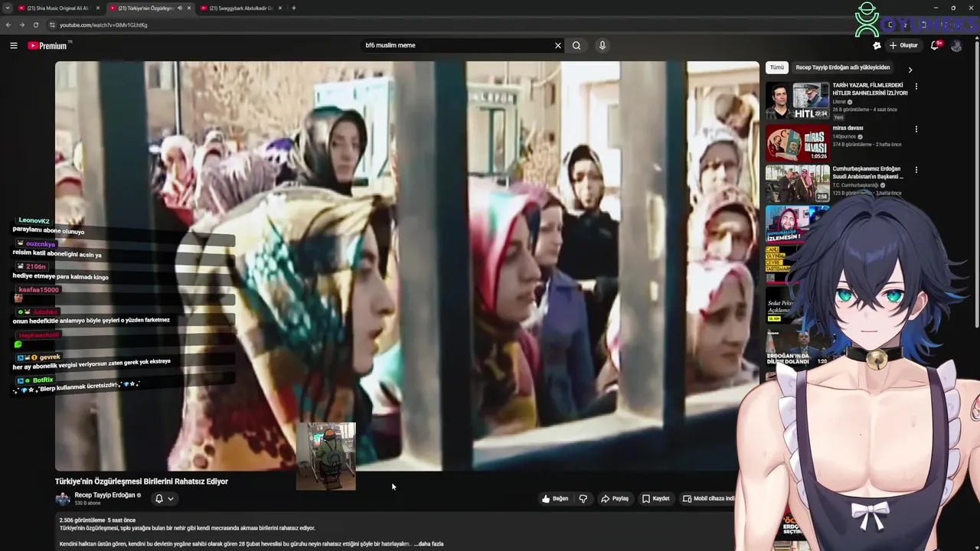Select Recep Tayyip Erdoğan adlı yükleyiciden chip
The image size is (980, 551).
coord(842,67)
